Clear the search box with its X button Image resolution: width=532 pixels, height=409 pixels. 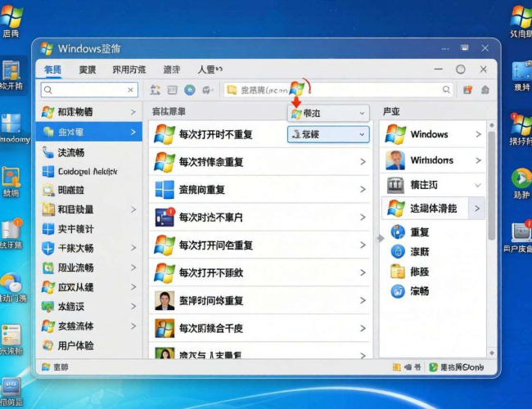[130, 90]
